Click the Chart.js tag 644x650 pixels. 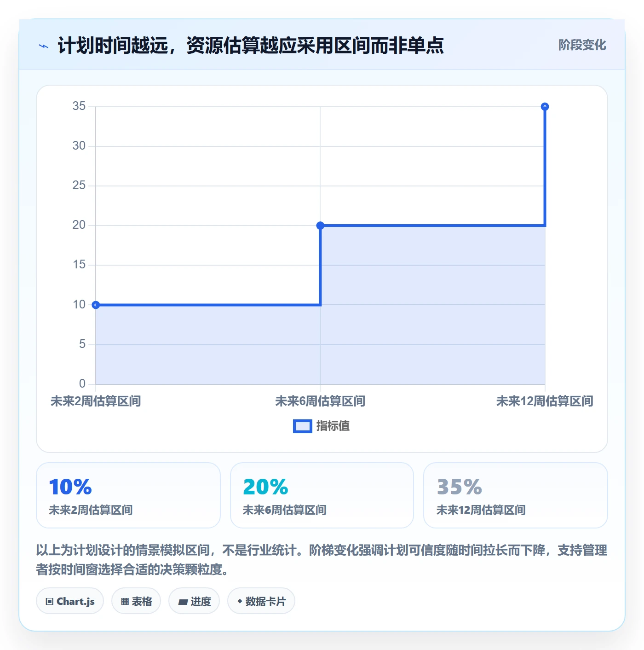point(70,601)
